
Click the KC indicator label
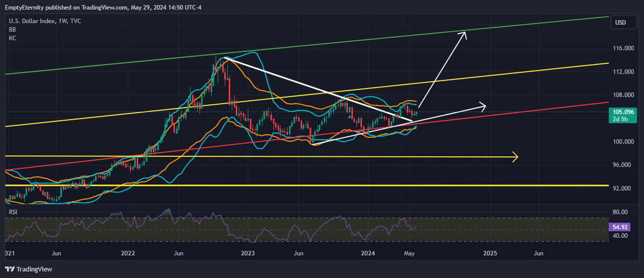point(13,38)
